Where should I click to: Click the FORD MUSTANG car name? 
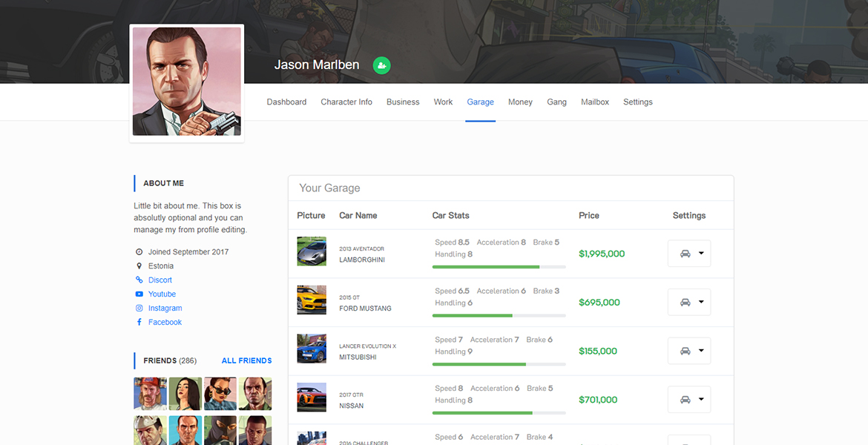(365, 309)
